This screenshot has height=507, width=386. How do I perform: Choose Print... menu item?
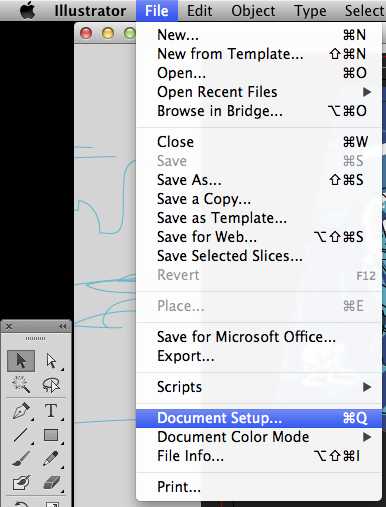[x=259, y=487]
